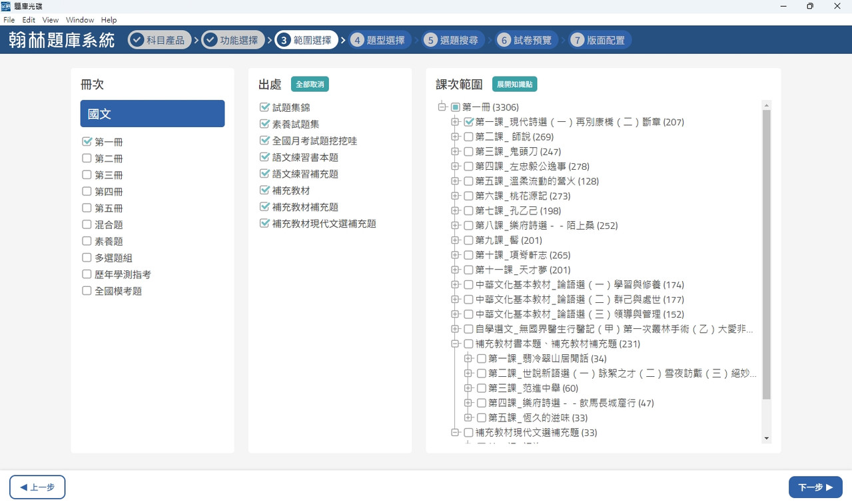Uncheck 語文練習書本題 source
Viewport: 852px width, 504px height.
(x=264, y=157)
